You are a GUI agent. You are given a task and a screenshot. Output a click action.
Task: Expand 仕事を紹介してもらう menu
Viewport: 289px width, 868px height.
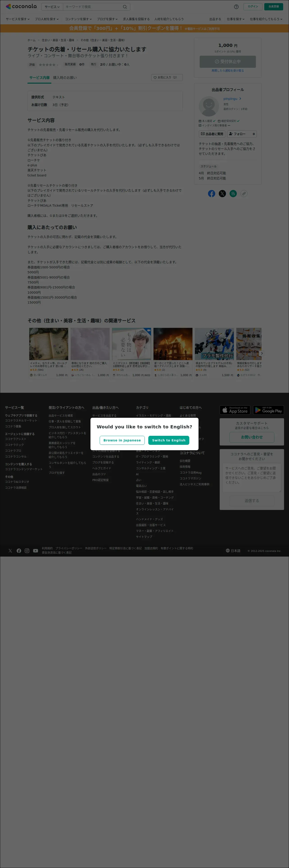pos(266,19)
